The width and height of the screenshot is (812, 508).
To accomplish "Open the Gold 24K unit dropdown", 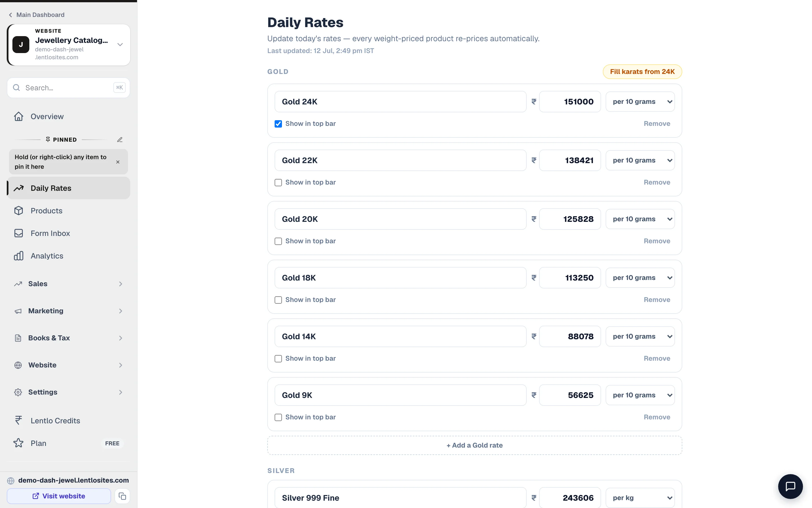I will [x=640, y=102].
